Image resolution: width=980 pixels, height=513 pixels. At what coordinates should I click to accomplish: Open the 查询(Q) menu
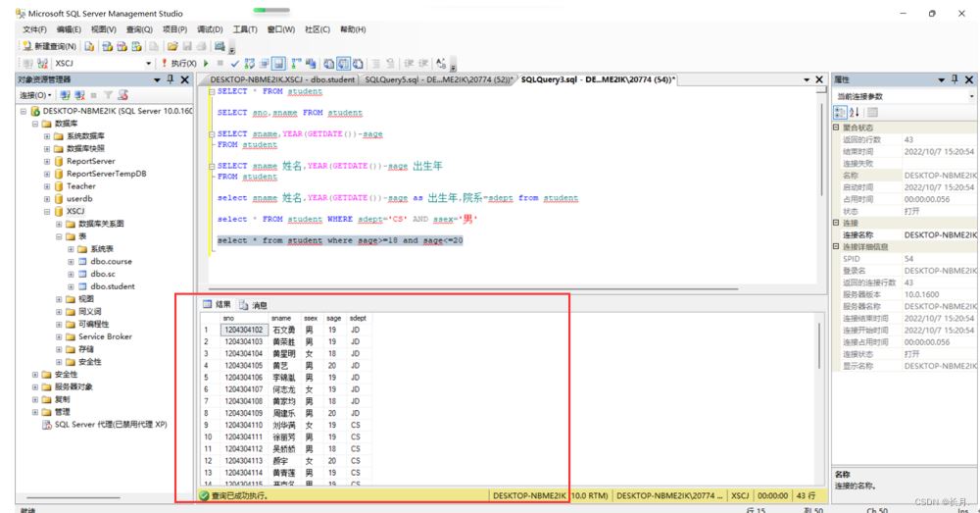(139, 29)
